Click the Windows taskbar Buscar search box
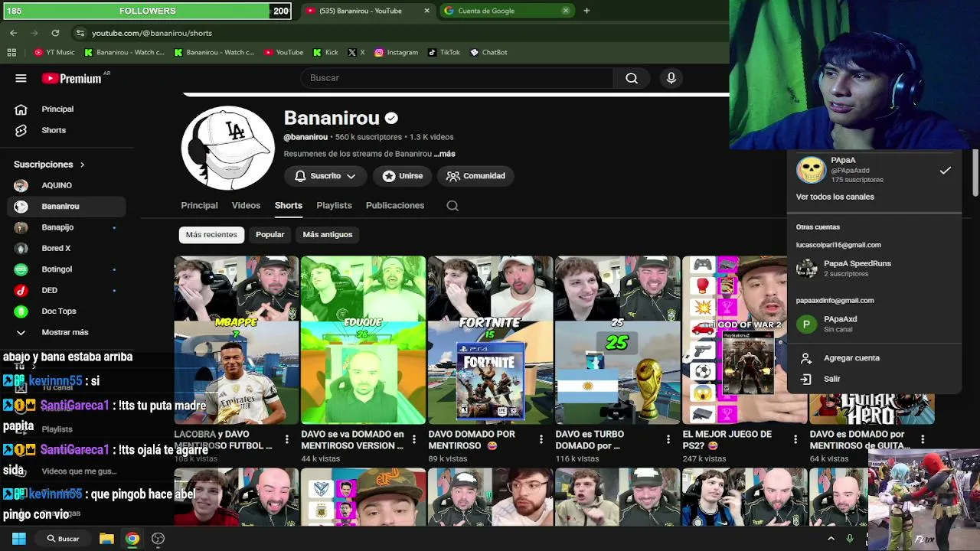Screen dimensions: 980x551 [x=62, y=539]
